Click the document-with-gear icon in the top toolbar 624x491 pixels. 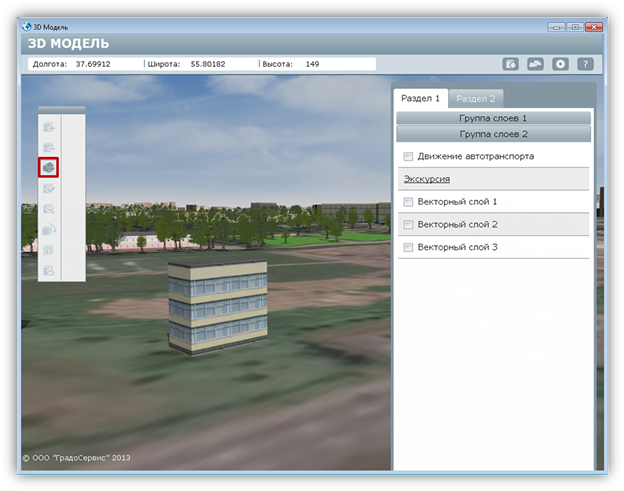tap(511, 64)
